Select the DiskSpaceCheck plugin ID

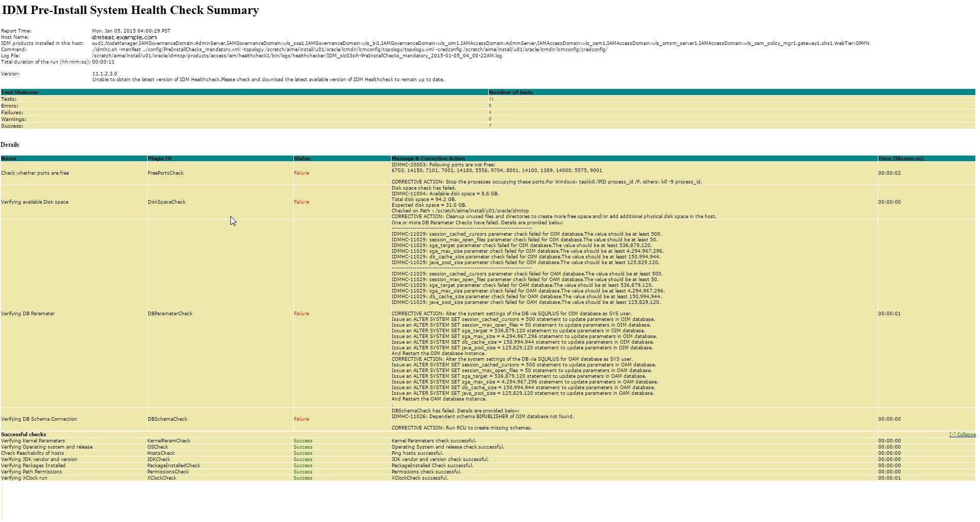pyautogui.click(x=166, y=202)
